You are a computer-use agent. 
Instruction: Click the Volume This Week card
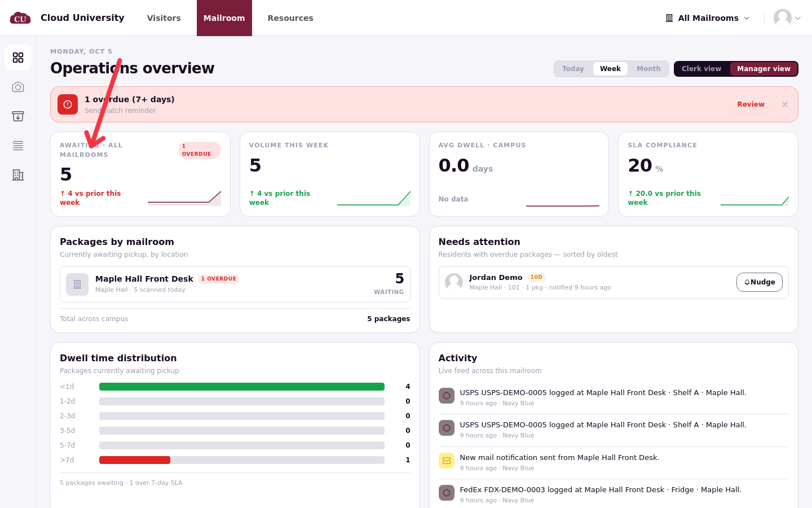pos(330,174)
